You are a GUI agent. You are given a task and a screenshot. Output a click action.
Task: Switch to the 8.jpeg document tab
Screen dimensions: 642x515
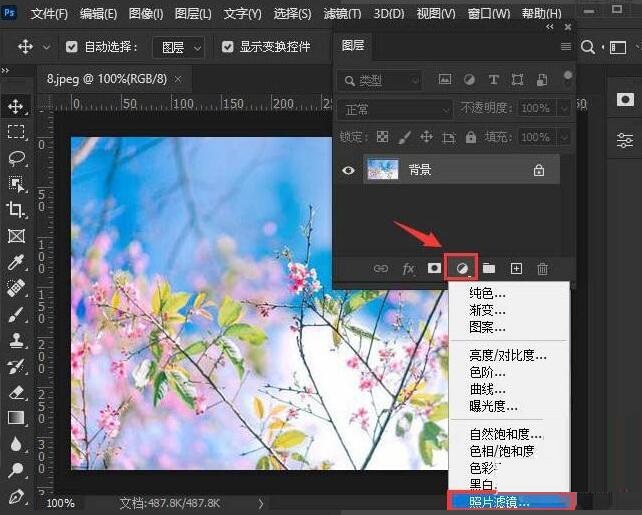[x=114, y=79]
